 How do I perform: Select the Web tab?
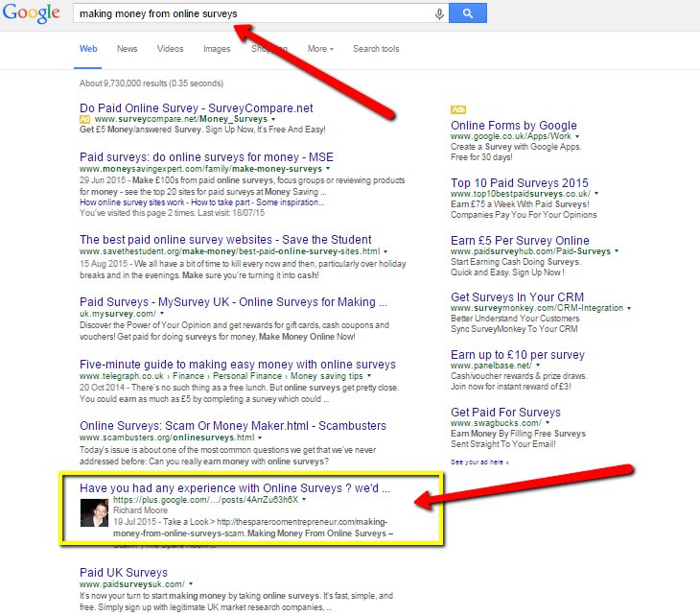(x=88, y=49)
